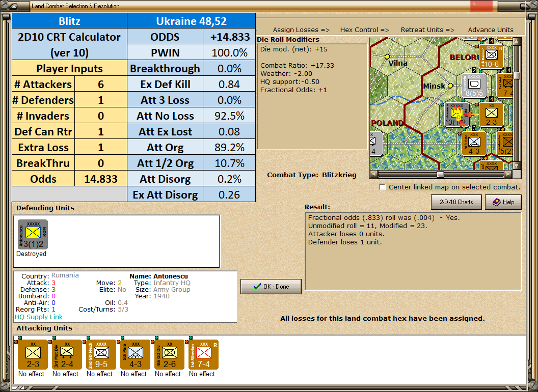Click the PWIN value 100.0%
The height and width of the screenshot is (392, 538).
coord(229,52)
